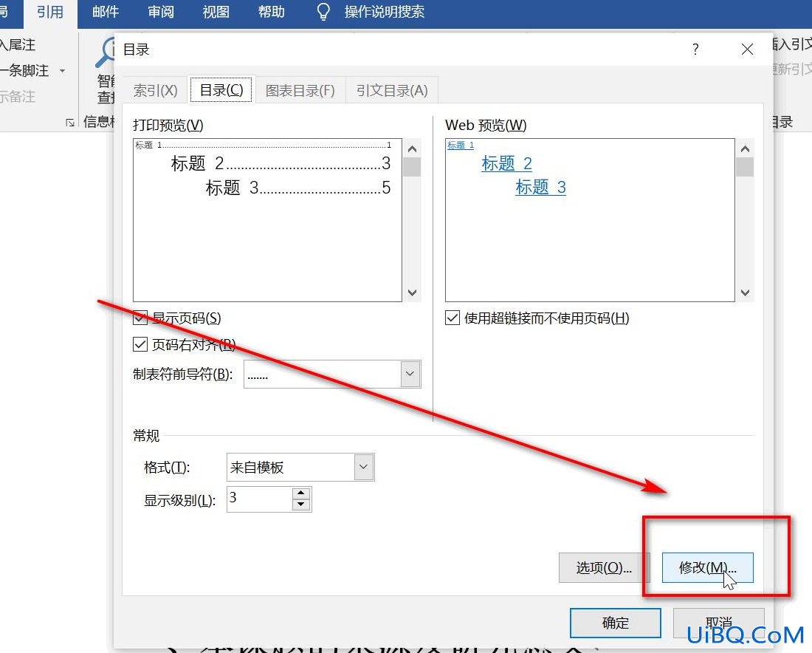Click the 标题 1 link in Web preview
The width and height of the screenshot is (812, 653).
[461, 145]
